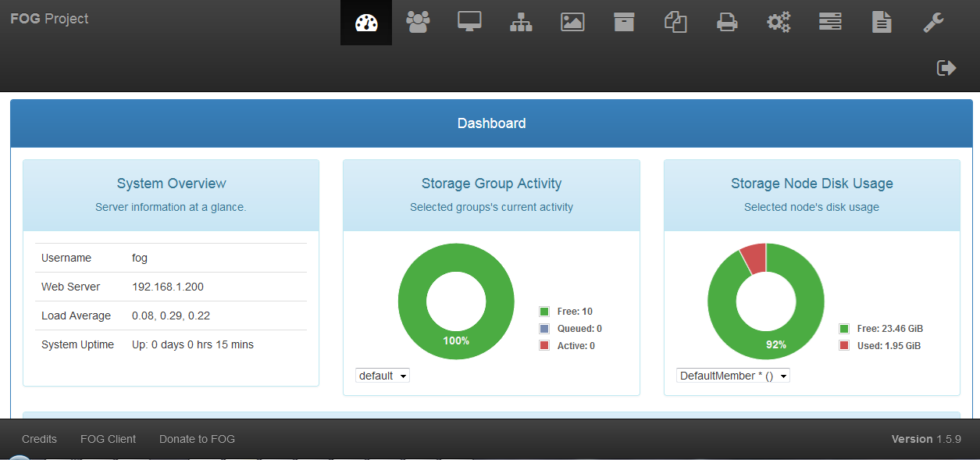This screenshot has height=460, width=980.
Task: Open FOG Configuration wrench icon
Action: click(933, 23)
